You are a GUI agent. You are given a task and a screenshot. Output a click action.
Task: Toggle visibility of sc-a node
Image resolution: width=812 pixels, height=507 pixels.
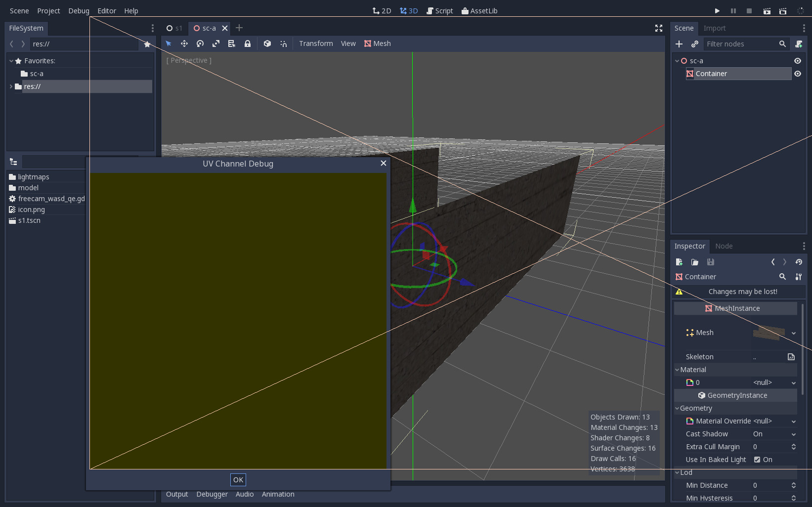798,61
